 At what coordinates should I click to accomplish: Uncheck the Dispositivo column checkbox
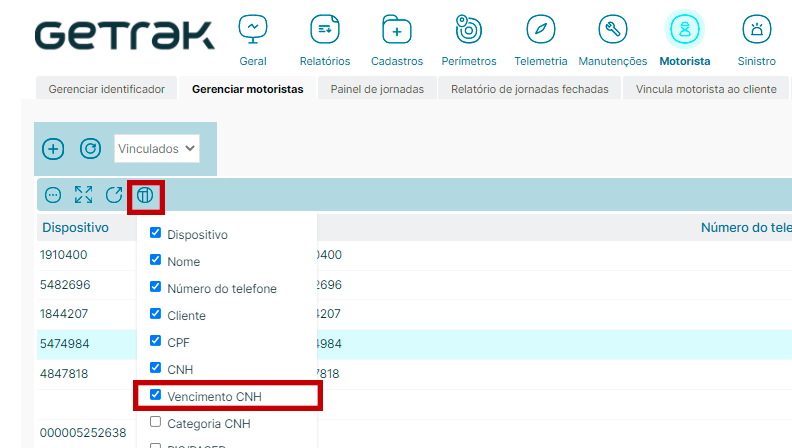[156, 233]
